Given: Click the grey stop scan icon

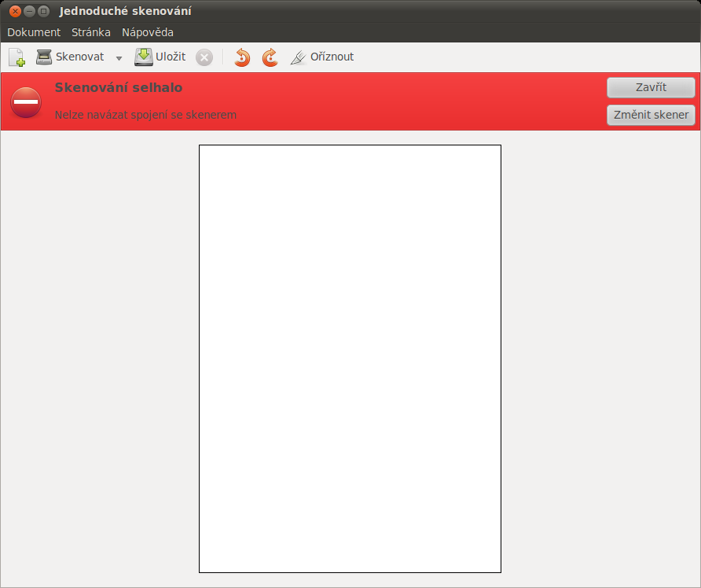Looking at the screenshot, I should pos(204,57).
